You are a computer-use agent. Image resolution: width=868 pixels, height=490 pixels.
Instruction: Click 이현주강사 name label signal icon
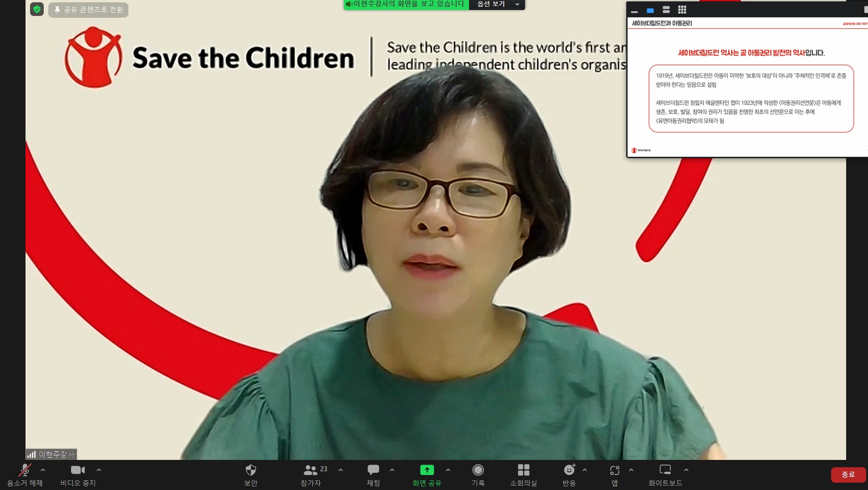click(x=31, y=454)
